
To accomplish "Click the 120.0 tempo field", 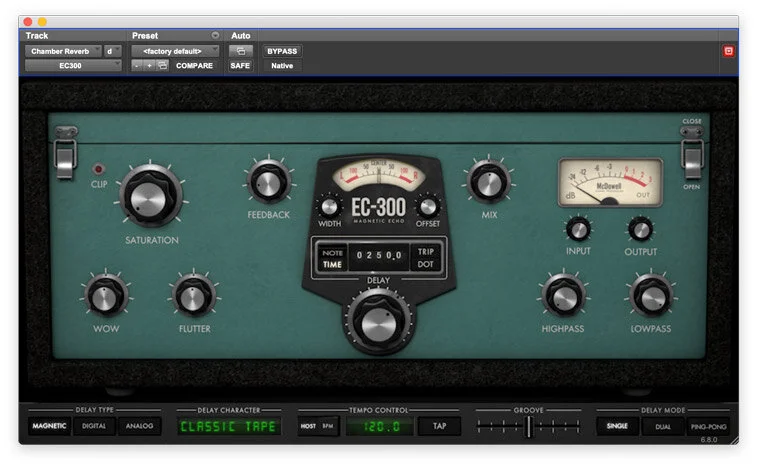I will pyautogui.click(x=380, y=426).
